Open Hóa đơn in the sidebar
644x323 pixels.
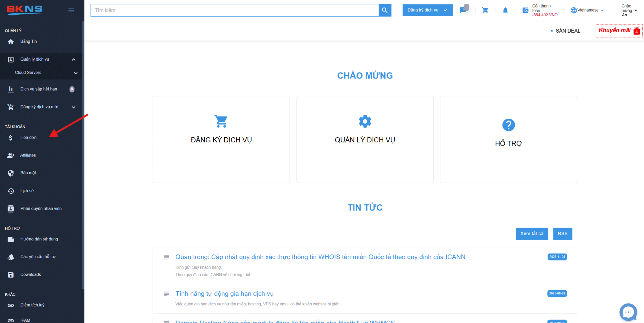pyautogui.click(x=28, y=138)
